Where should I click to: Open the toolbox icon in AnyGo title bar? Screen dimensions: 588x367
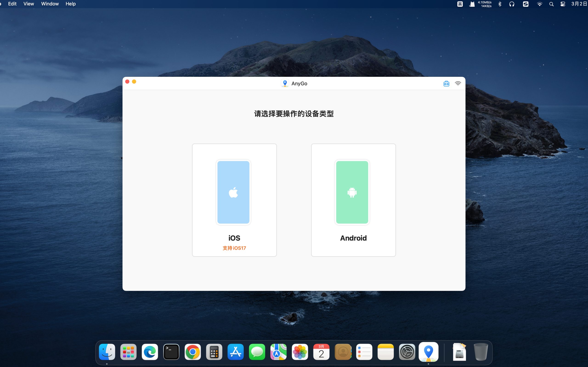[446, 83]
